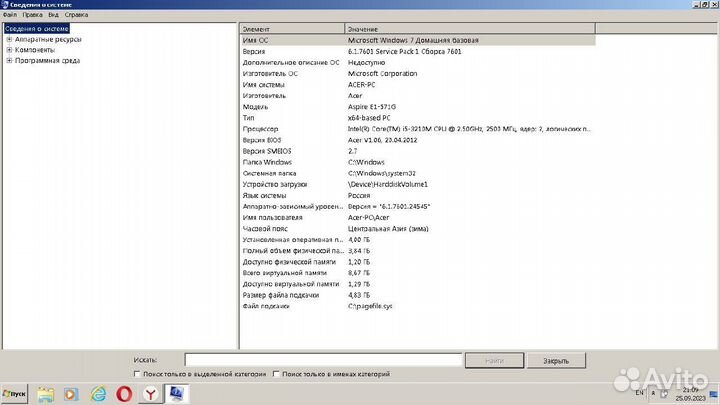Image resolution: width=720 pixels, height=405 pixels.
Task: Select the Версия SMBIOS row
Action: [x=418, y=151]
